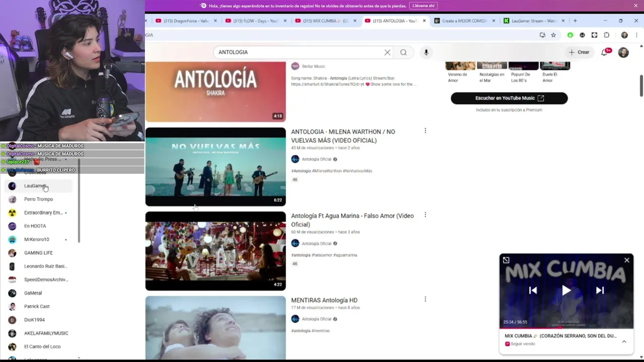Expand the miniplayer back to full page

[506, 260]
